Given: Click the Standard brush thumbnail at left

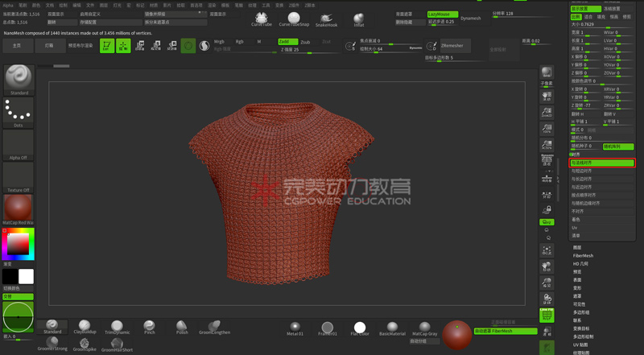Looking at the screenshot, I should tap(19, 78).
